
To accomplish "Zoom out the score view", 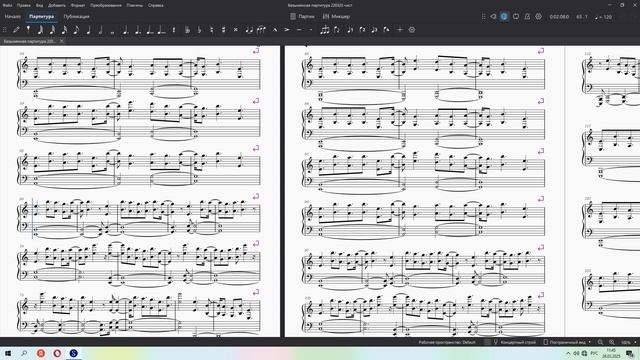I will coord(600,342).
